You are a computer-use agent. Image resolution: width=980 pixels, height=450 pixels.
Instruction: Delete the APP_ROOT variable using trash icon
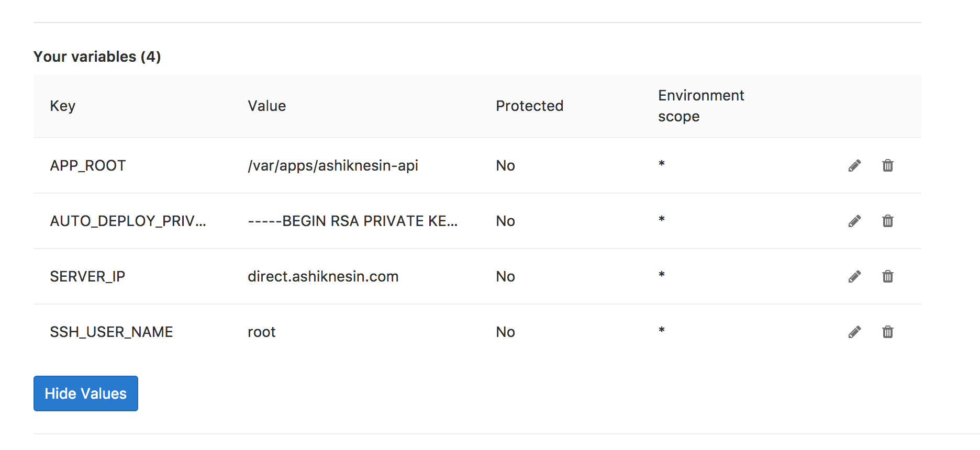point(888,165)
